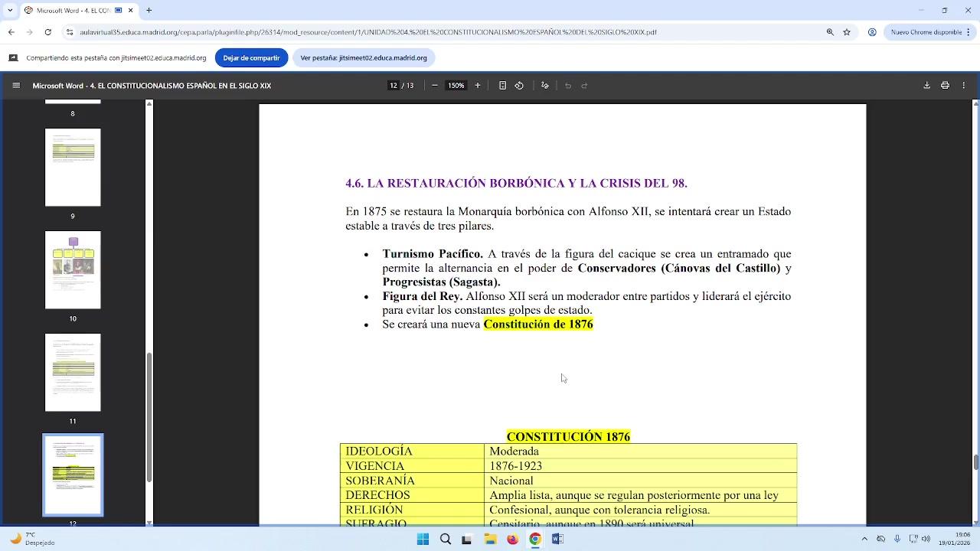
Task: Click the zoom in plus icon
Action: pos(478,86)
